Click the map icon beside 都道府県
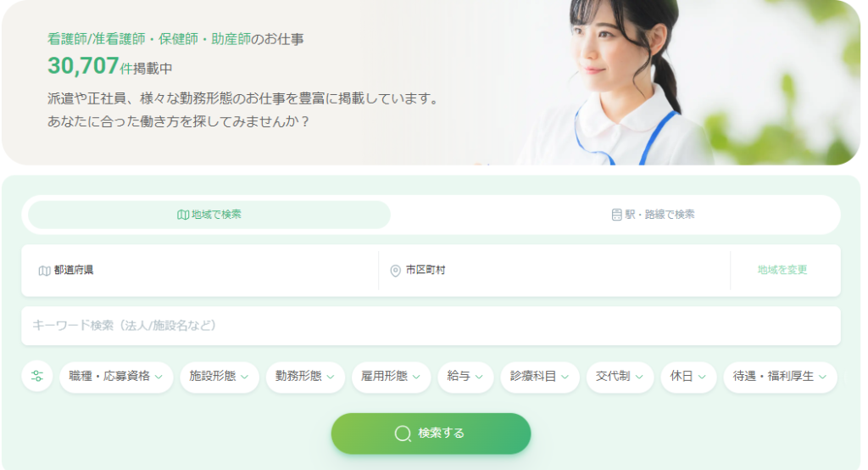This screenshot has width=868, height=470. tap(44, 271)
